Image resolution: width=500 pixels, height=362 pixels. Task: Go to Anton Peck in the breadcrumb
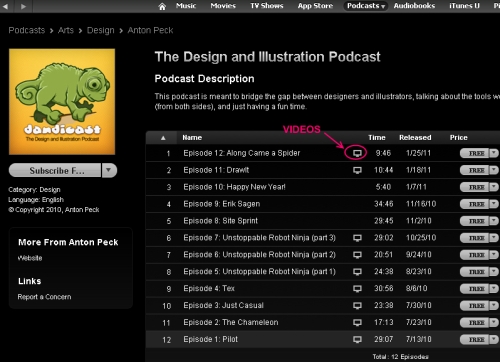click(x=150, y=30)
